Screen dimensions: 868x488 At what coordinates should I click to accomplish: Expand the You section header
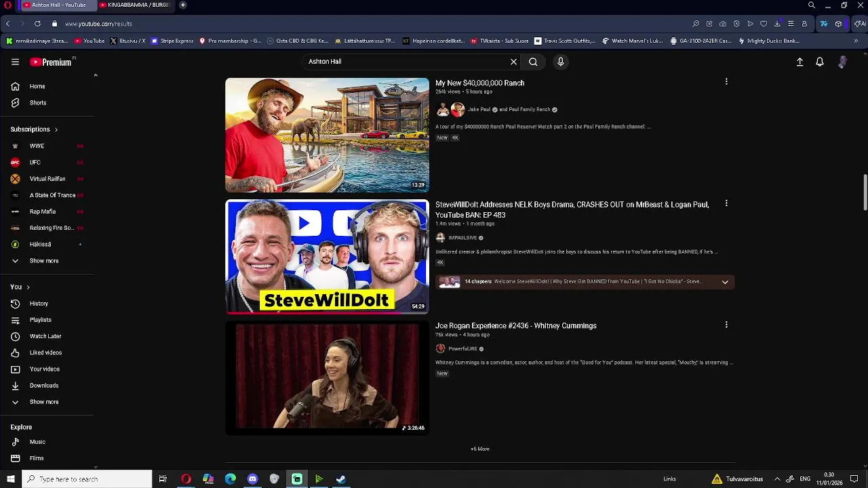click(20, 287)
